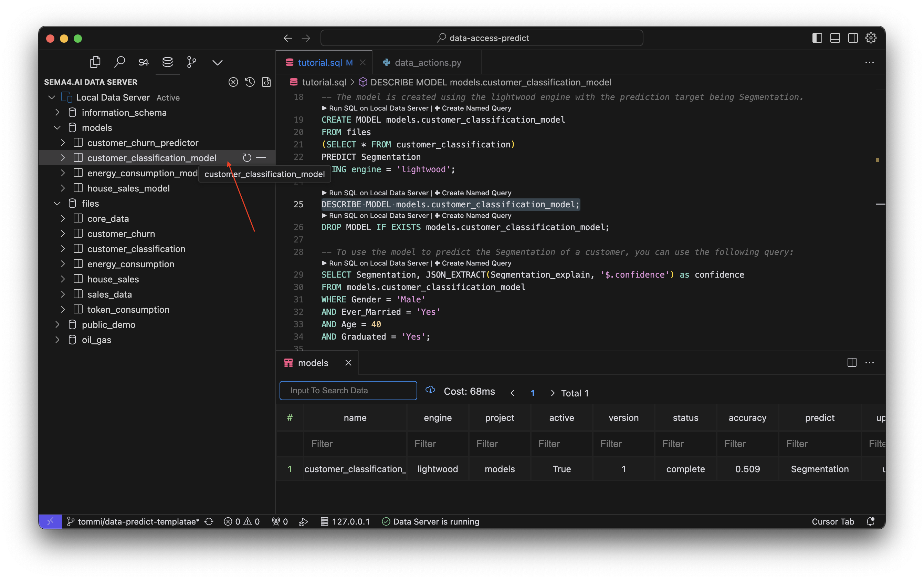Close the models results tab
This screenshot has width=924, height=580.
click(x=348, y=362)
